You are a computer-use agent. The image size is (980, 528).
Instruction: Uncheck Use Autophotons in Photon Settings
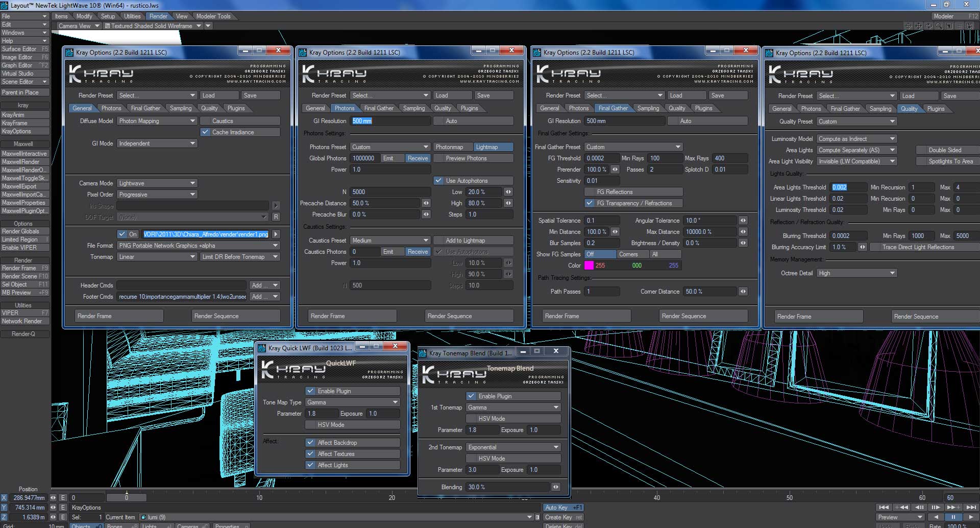(x=438, y=181)
